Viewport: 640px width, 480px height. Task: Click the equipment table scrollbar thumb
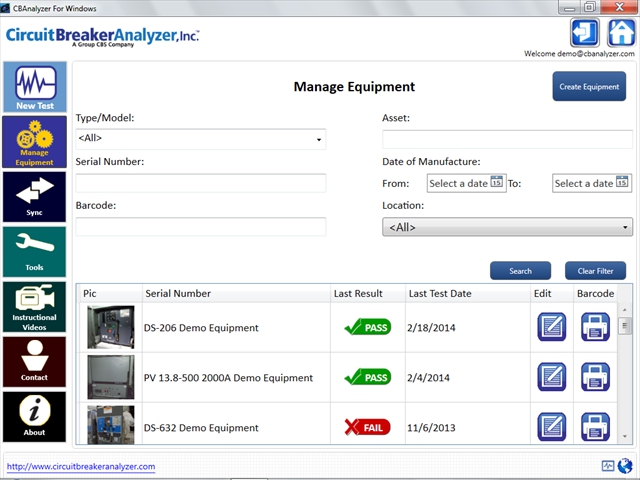point(624,326)
